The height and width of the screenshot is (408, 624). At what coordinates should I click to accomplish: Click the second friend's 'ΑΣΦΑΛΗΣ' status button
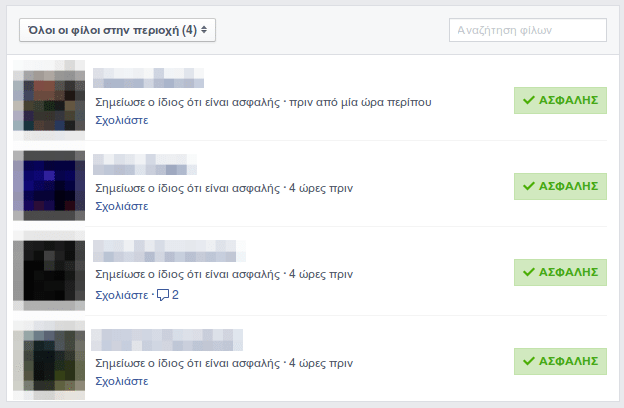click(x=560, y=186)
